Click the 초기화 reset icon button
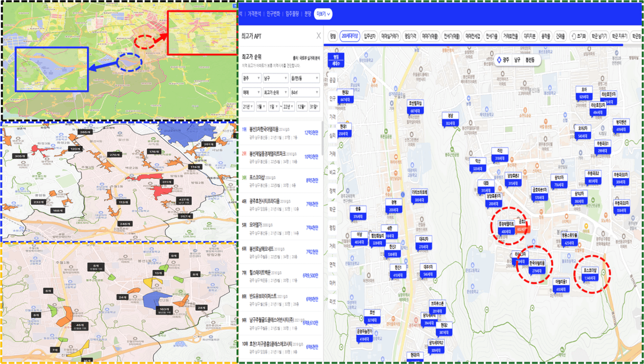 579,36
